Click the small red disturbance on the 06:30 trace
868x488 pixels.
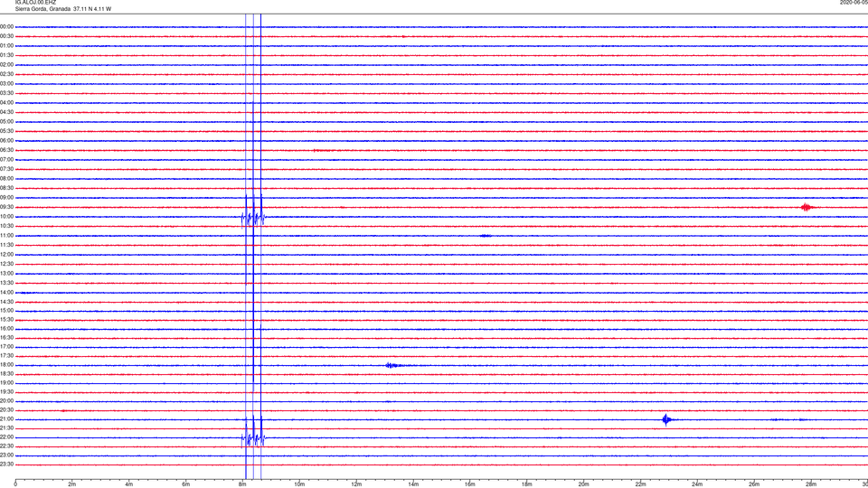324,150
